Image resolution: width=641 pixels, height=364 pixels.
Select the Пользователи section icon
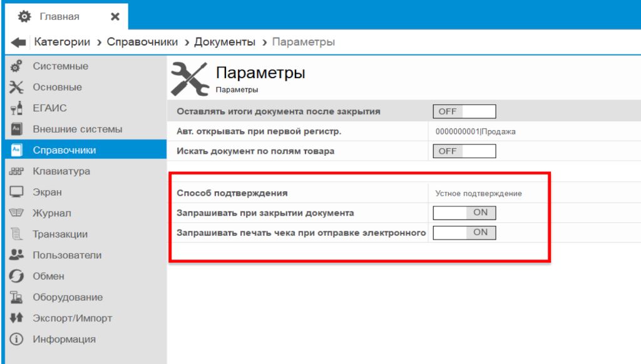(x=16, y=255)
